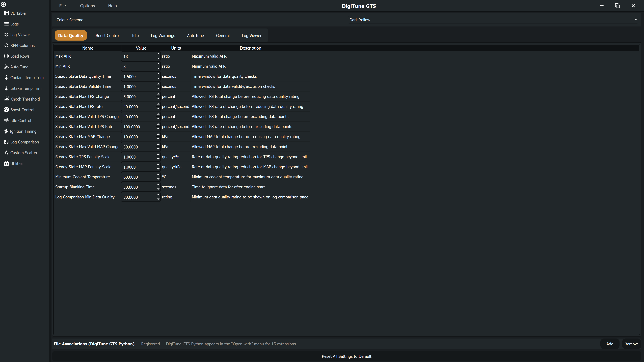This screenshot has height=362, width=644.
Task: Click Startup Blanking Time value field
Action: coord(139,187)
